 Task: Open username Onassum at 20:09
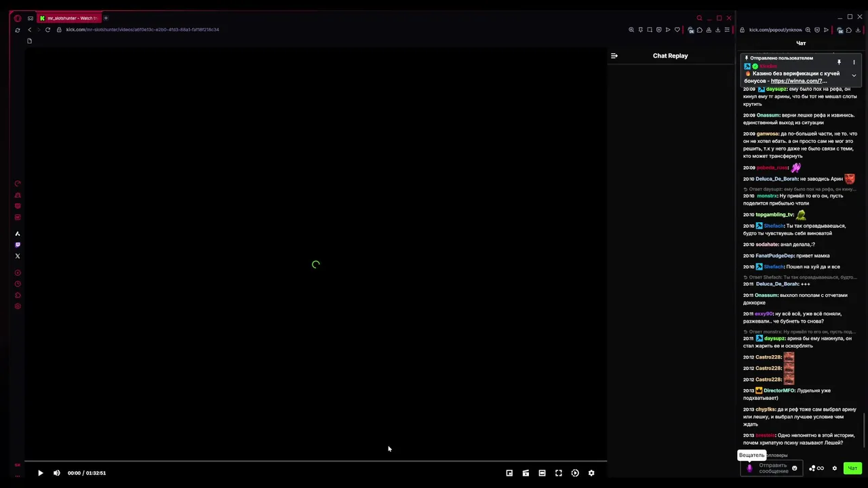click(x=768, y=115)
